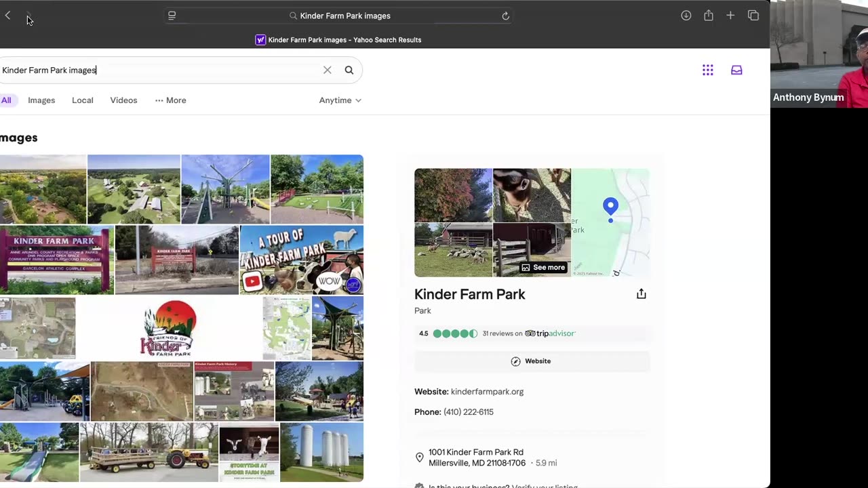Open the goat photo in the park card
Image resolution: width=868 pixels, height=488 pixels.
pyautogui.click(x=532, y=195)
